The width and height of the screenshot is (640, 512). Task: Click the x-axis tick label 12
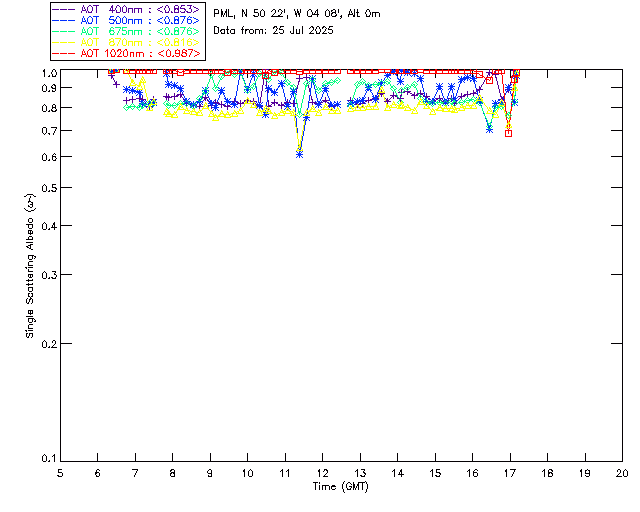(322, 473)
